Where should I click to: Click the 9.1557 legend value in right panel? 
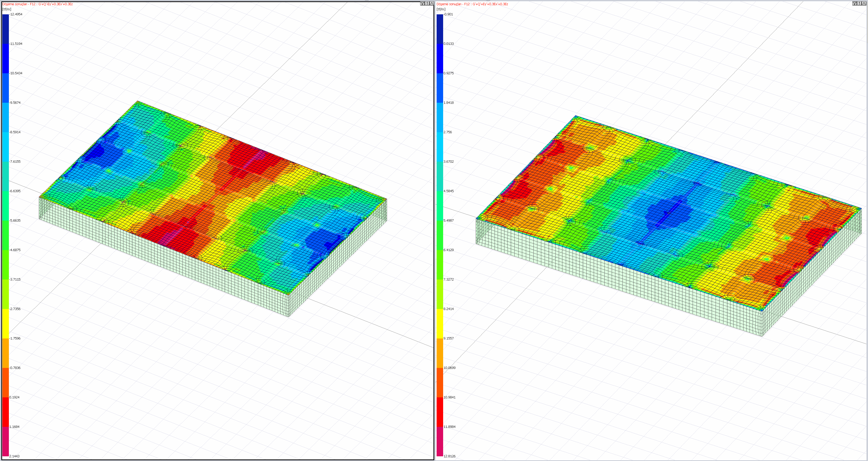click(449, 338)
